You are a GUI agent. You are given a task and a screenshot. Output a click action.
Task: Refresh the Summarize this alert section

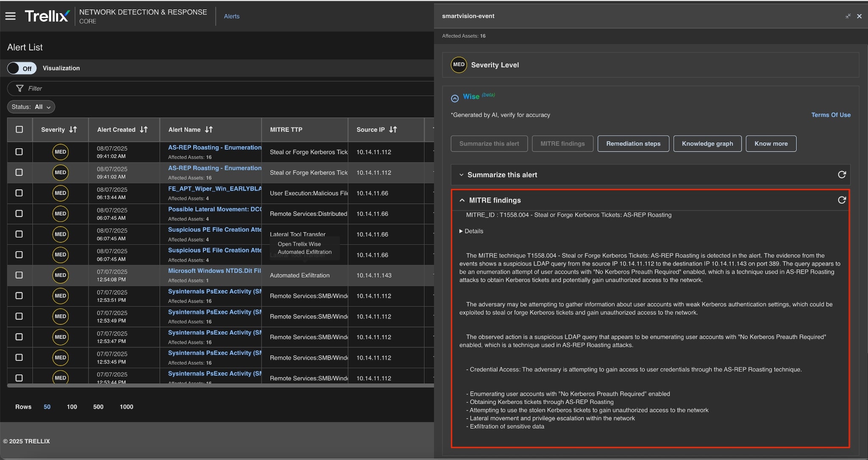click(842, 175)
